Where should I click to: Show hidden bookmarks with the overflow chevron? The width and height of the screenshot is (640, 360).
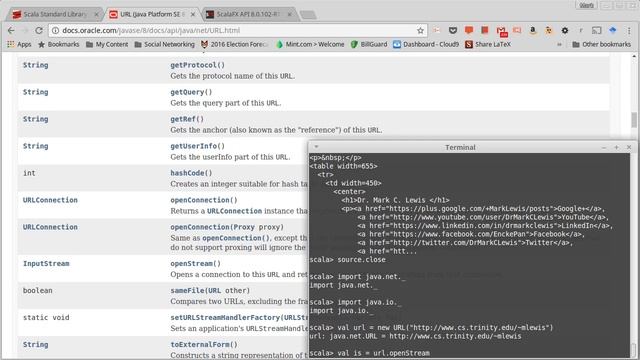559,44
